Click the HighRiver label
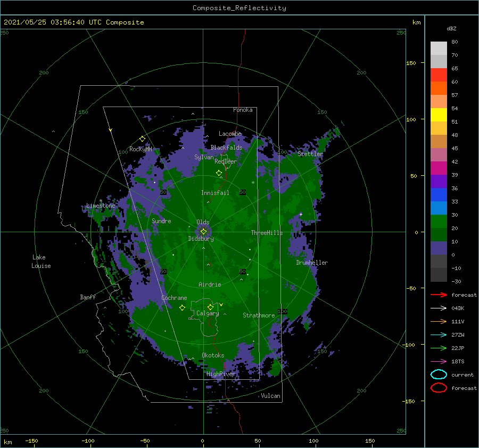Screen dimensions: 479x448 (x=221, y=374)
